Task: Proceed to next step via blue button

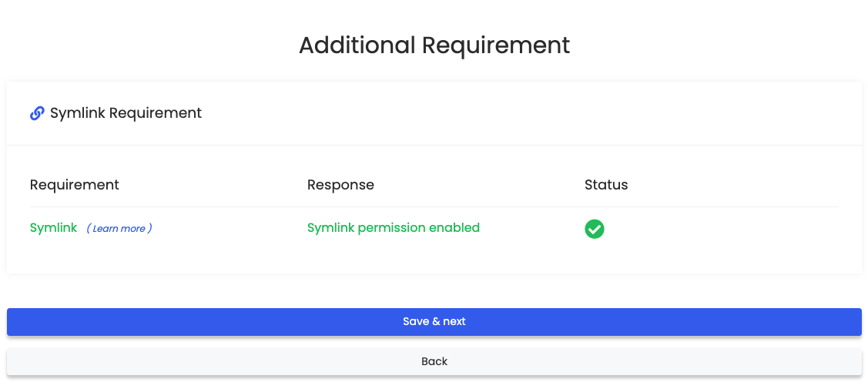Action: tap(434, 321)
